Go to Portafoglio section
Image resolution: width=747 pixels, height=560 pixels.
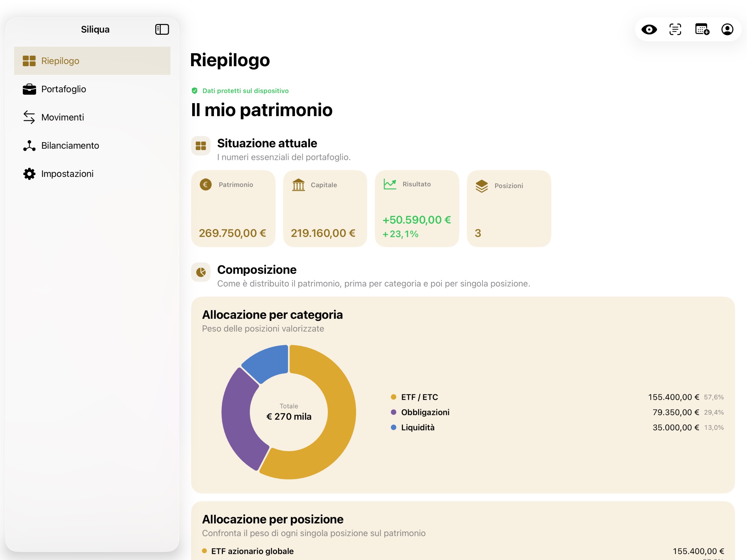coord(92,89)
